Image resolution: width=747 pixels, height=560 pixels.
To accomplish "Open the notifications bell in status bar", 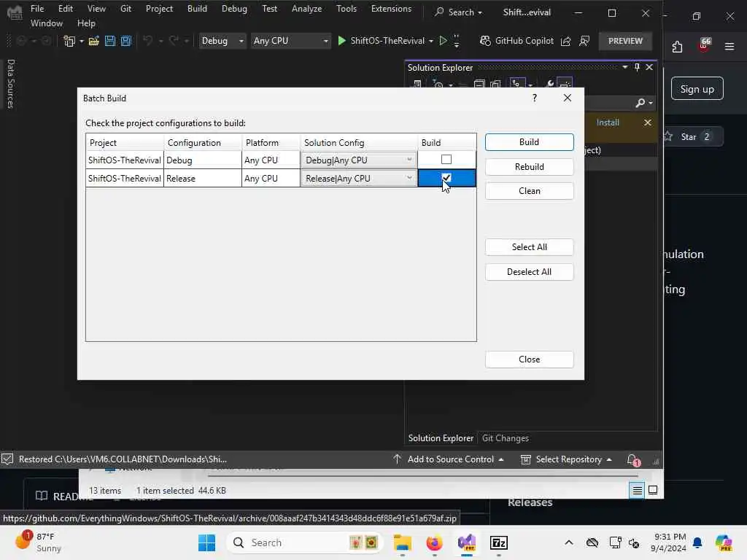I will point(633,459).
